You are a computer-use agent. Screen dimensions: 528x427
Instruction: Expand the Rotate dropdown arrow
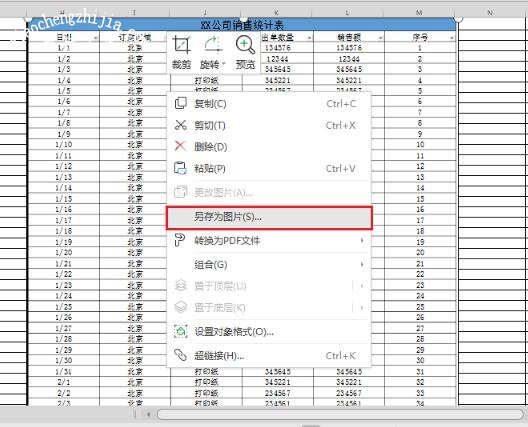[224, 64]
